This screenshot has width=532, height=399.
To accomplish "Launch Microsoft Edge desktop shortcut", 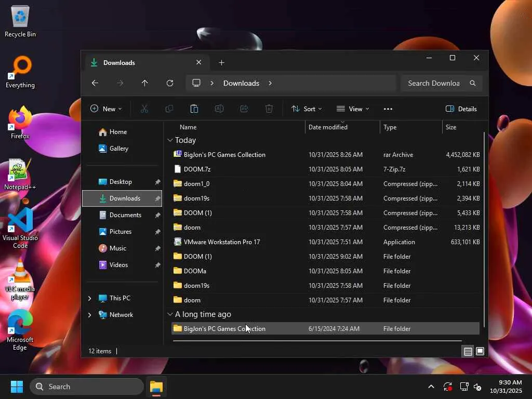I will 20,330.
